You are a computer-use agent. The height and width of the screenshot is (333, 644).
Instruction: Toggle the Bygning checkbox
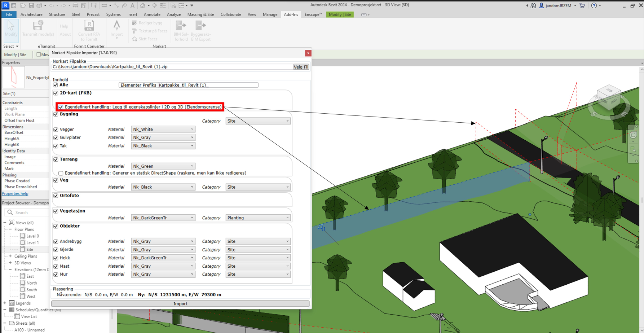[x=56, y=114]
